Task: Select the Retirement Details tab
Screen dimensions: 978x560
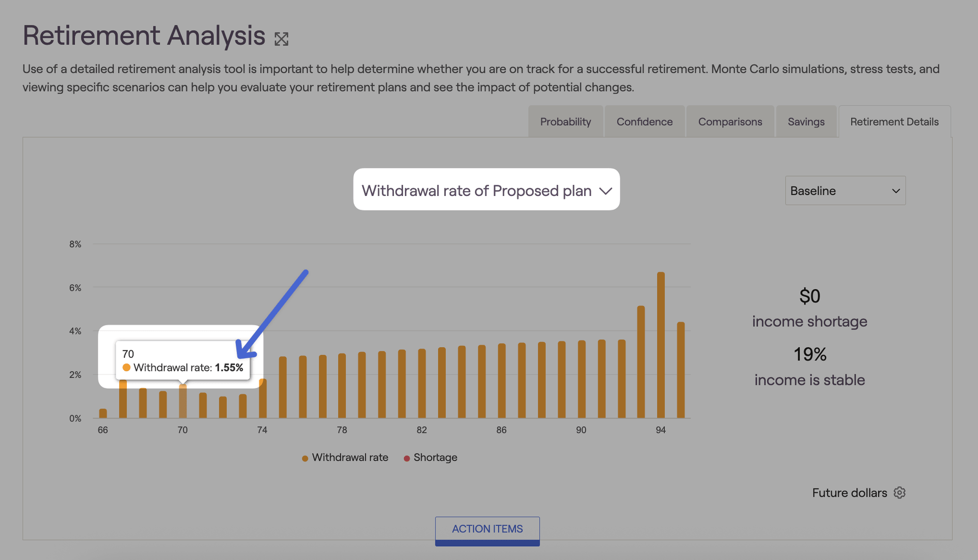Action: [894, 122]
